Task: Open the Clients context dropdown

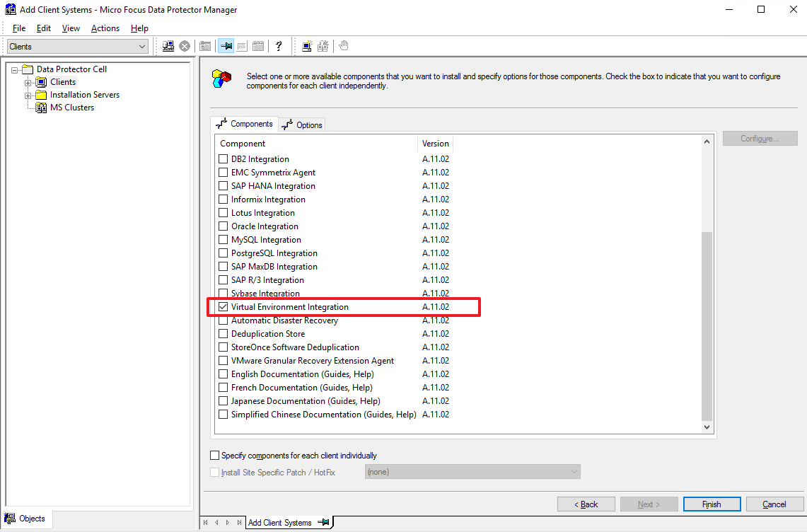Action: point(79,47)
